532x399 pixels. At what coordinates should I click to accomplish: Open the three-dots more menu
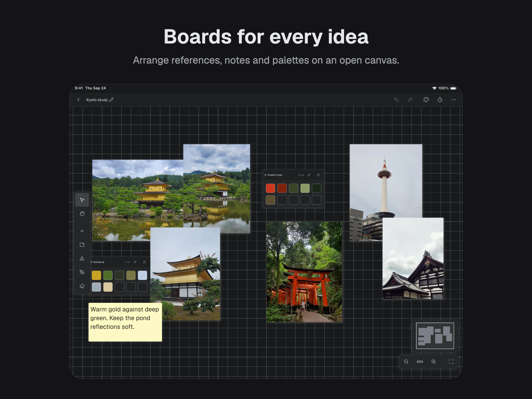pyautogui.click(x=454, y=100)
